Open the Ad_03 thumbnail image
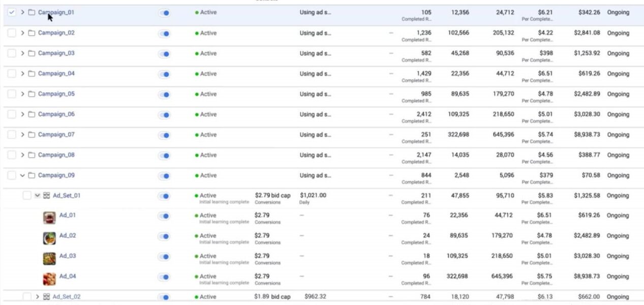This screenshot has width=644, height=305. coord(49,259)
